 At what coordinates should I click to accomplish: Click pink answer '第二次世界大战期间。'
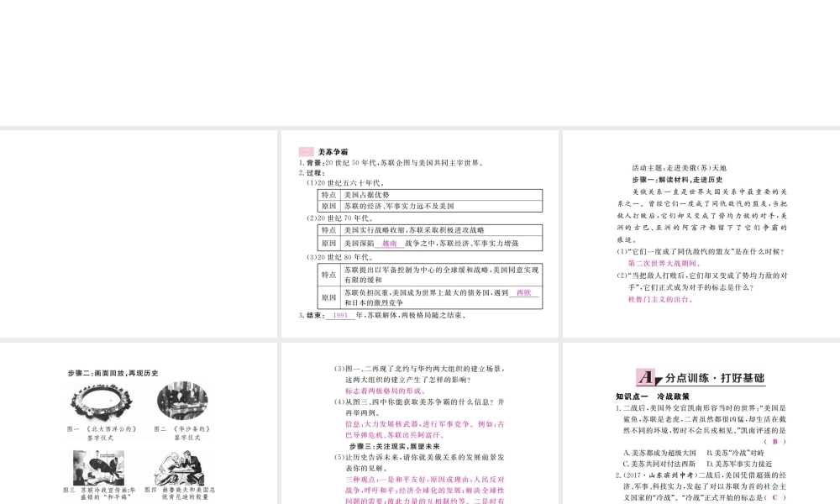[664, 264]
